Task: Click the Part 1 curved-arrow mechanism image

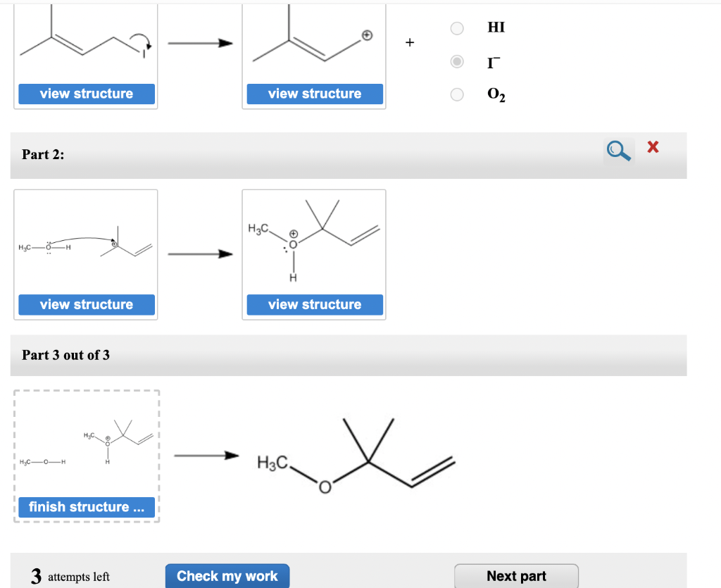Action: point(86,42)
